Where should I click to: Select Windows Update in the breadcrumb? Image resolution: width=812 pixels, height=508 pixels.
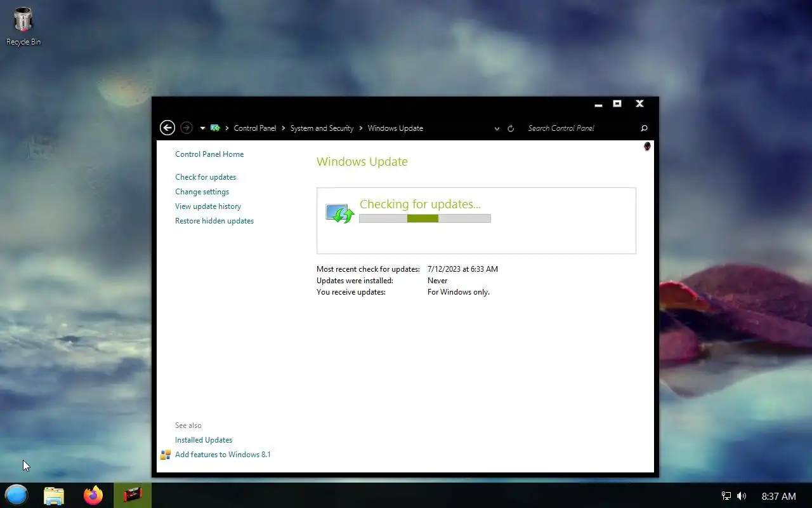pos(395,128)
